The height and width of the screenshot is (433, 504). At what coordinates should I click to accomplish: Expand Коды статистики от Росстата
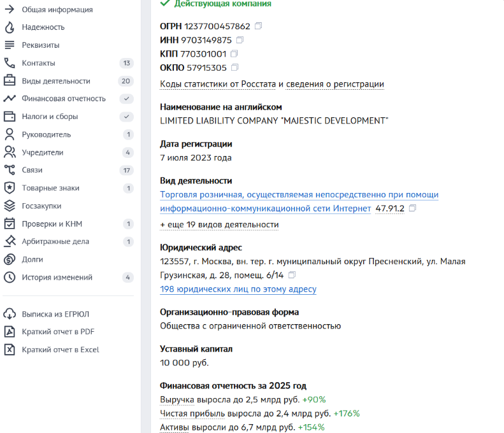(x=218, y=84)
